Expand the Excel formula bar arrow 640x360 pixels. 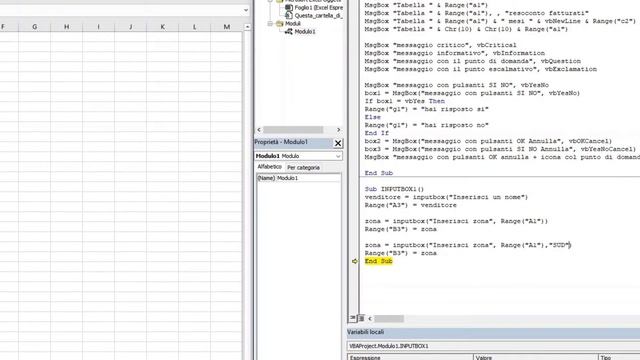click(245, 10)
